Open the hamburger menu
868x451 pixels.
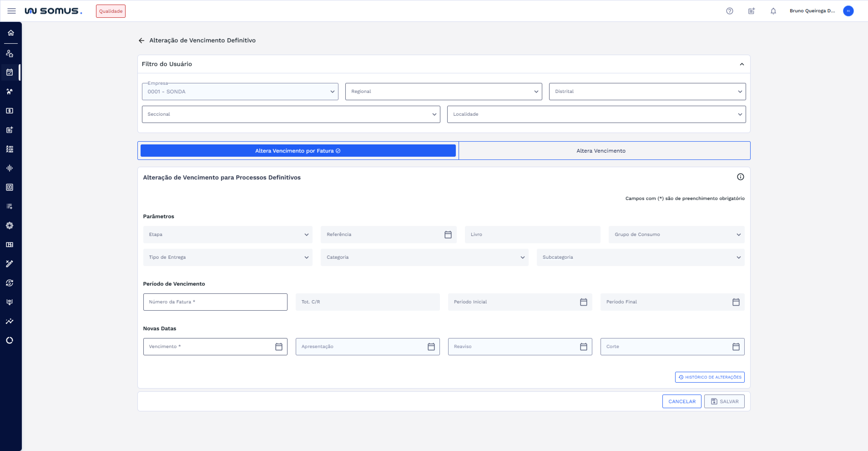(11, 11)
